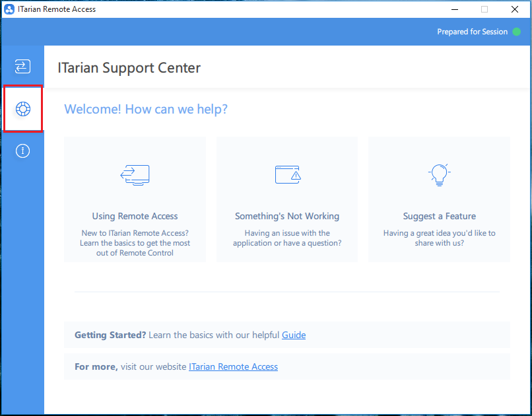
Task: Click the 'Getting Started?' bold text
Action: point(110,335)
